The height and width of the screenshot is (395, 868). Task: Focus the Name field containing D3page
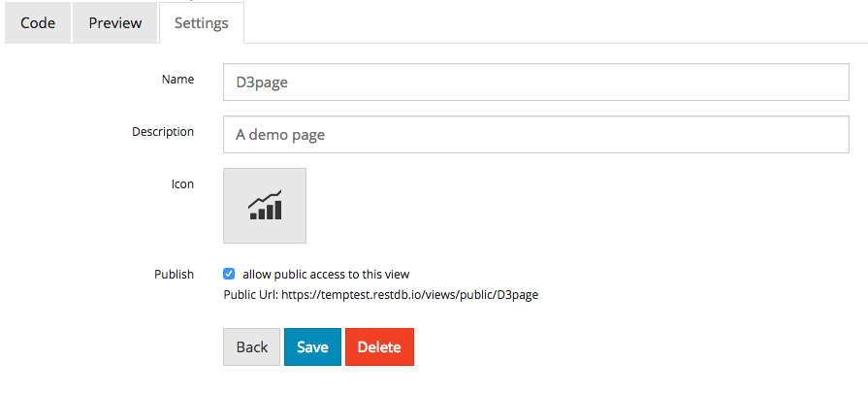[x=536, y=82]
